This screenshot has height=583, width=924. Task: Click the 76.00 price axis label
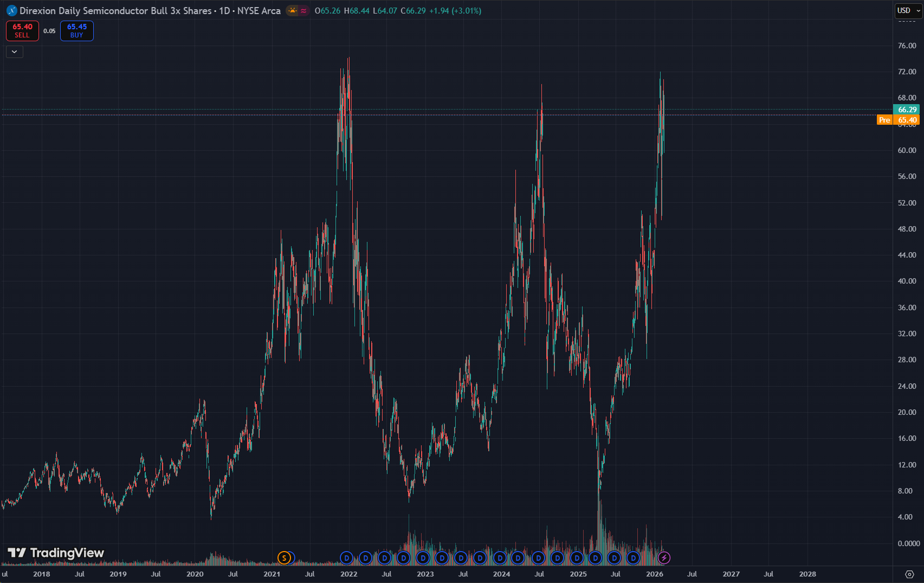907,46
